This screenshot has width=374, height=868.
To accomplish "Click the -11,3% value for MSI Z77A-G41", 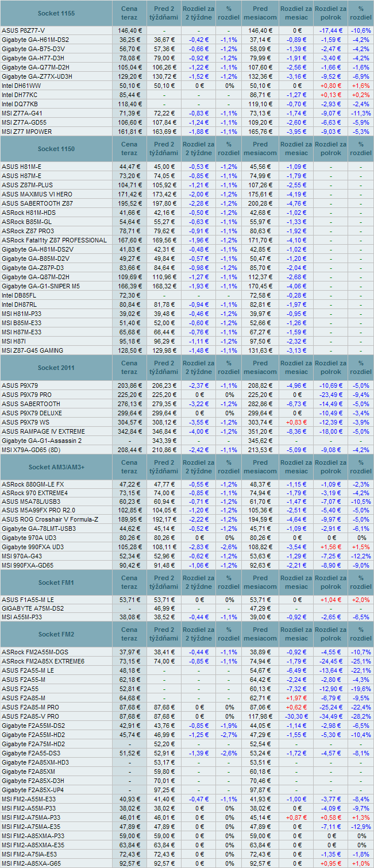I will [361, 113].
